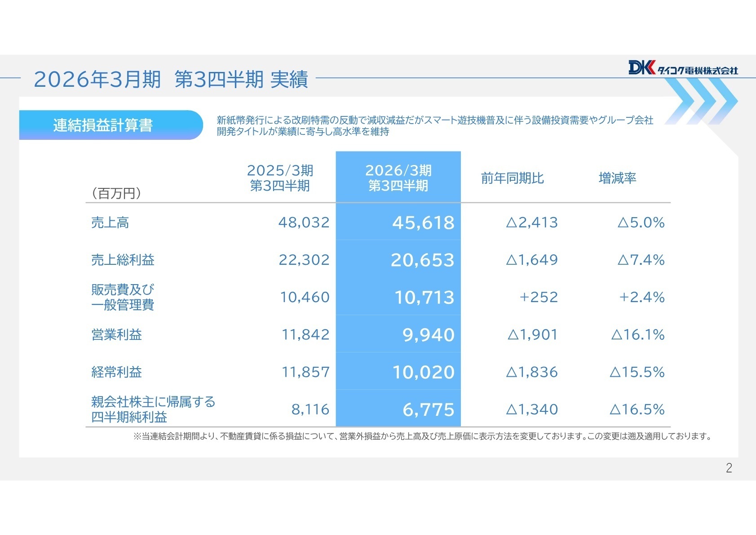Click the summary line starting '開発タイトルが業績に寄与'

point(303,132)
